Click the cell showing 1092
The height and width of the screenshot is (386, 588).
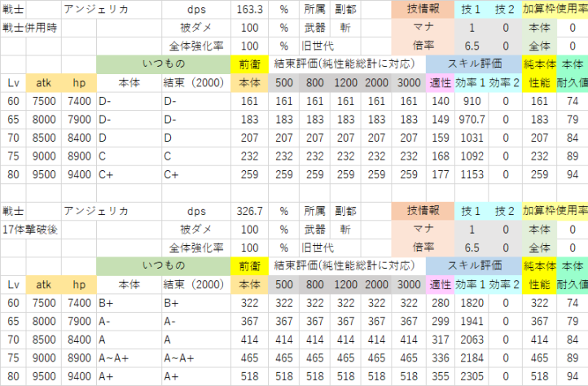472,156
